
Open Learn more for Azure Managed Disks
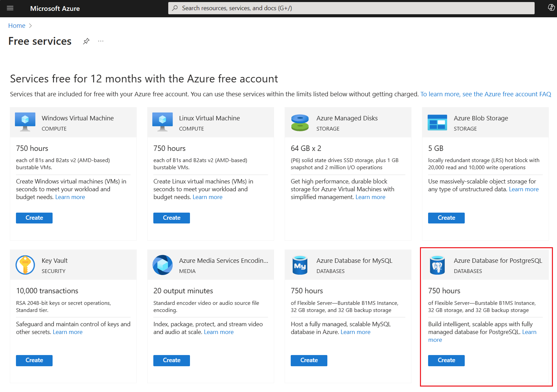coord(370,197)
